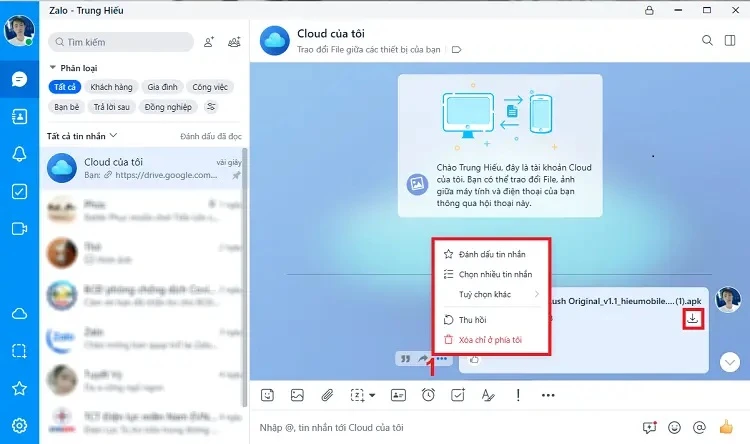The image size is (750, 444).
Task: Open the sticker picker in message toolbar
Action: 268,395
